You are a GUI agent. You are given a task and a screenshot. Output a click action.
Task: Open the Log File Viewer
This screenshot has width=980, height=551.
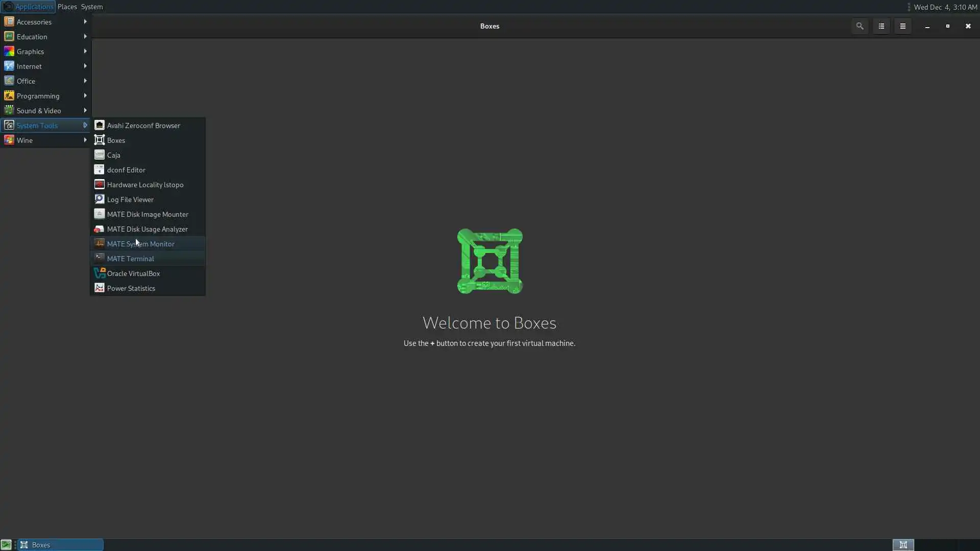point(130,199)
